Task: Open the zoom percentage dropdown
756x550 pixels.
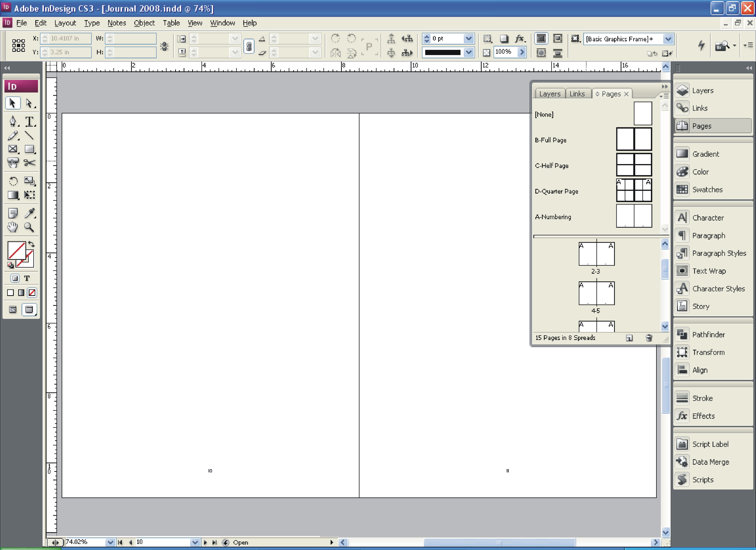Action: (110, 542)
